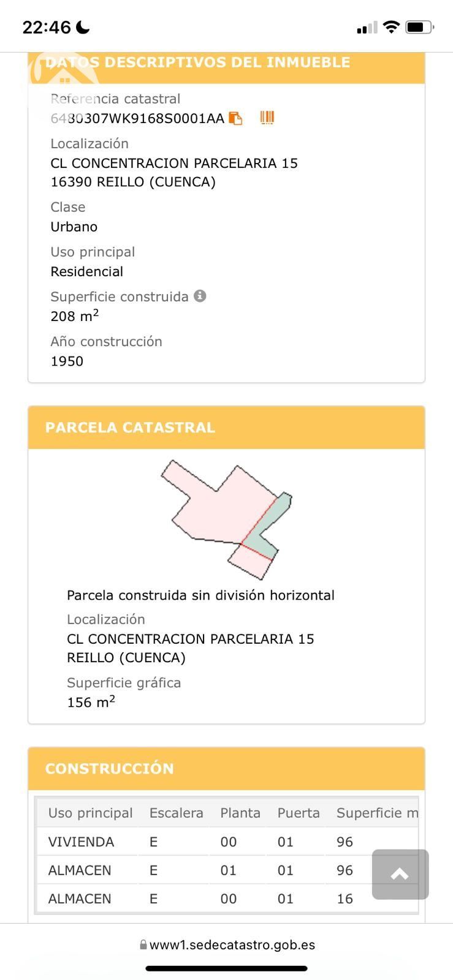Screen dimensions: 453x980
Task: Tap the Wi-Fi status icon
Action: click(x=390, y=27)
